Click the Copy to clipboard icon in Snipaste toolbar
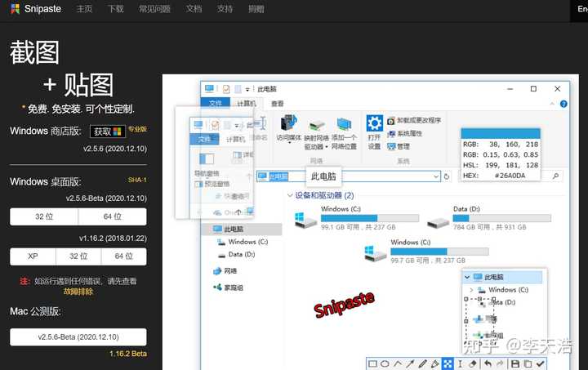 [528, 363]
